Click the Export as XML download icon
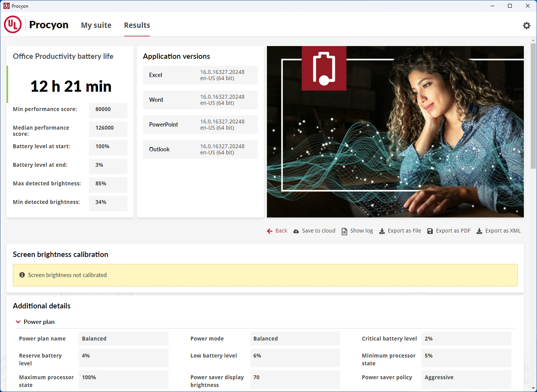The width and height of the screenshot is (537, 392). click(x=479, y=231)
